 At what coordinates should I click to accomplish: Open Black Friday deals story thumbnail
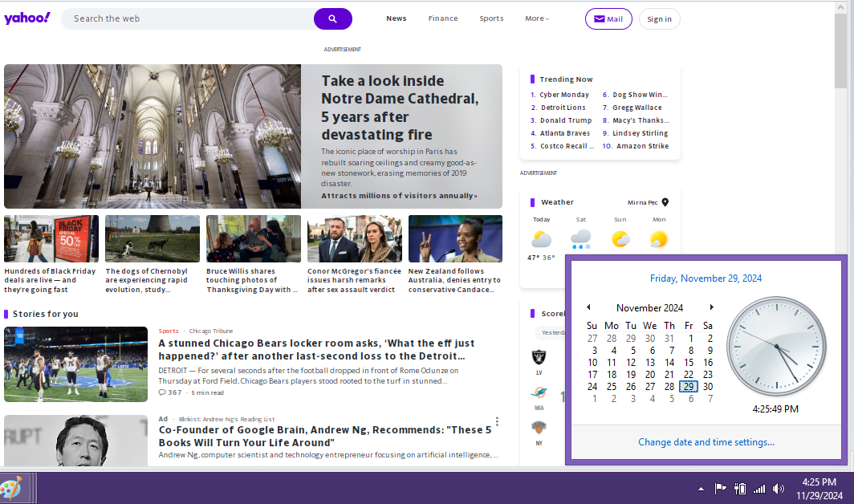[x=51, y=238]
